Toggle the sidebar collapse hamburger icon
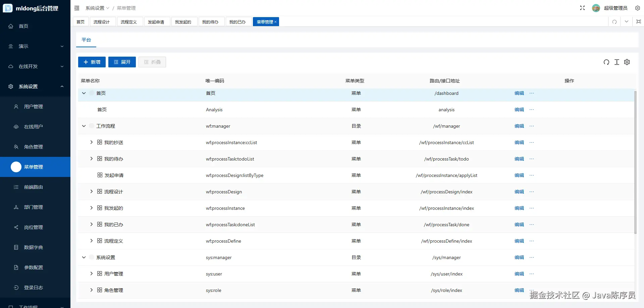This screenshot has height=308, width=644. click(x=77, y=8)
